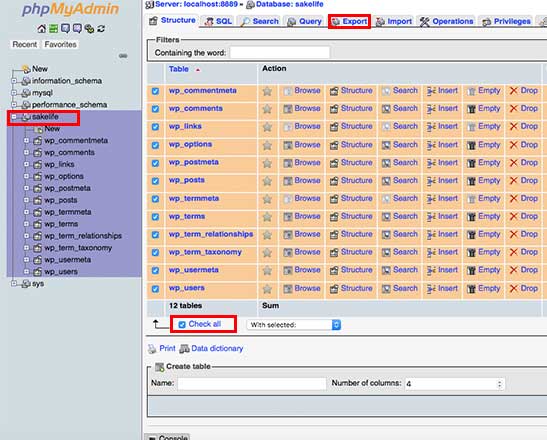Favorite star for wp_posts table
Screen dimensions: 547x440
tap(267, 181)
